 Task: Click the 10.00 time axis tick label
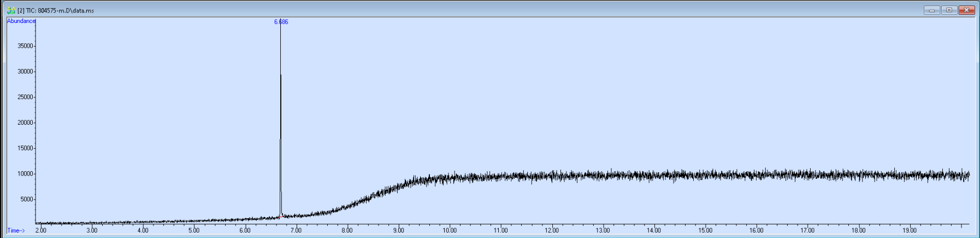[x=450, y=230]
